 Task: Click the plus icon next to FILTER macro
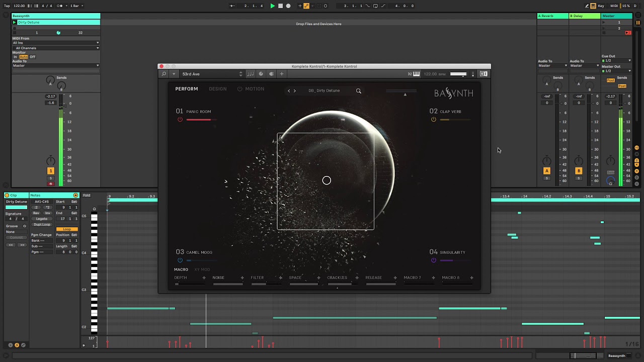(x=280, y=278)
